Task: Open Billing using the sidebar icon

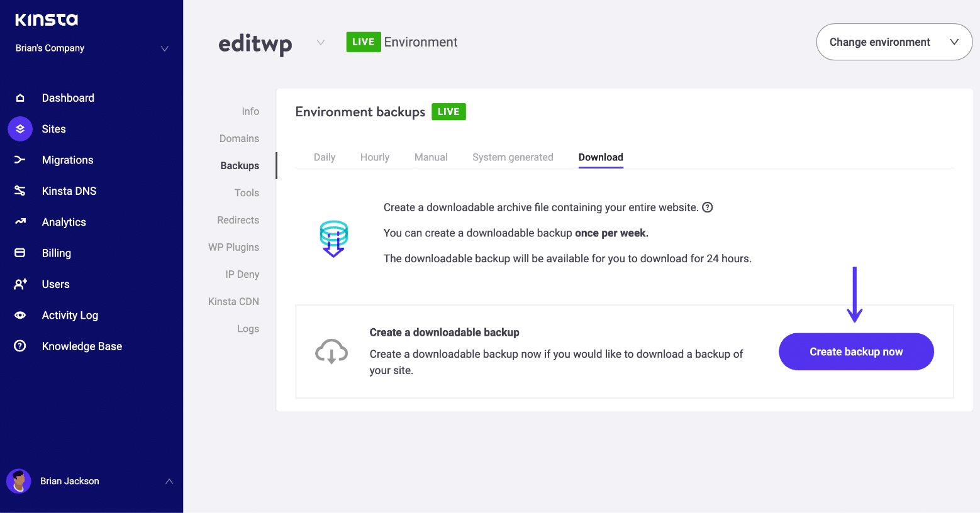Action: [19, 253]
